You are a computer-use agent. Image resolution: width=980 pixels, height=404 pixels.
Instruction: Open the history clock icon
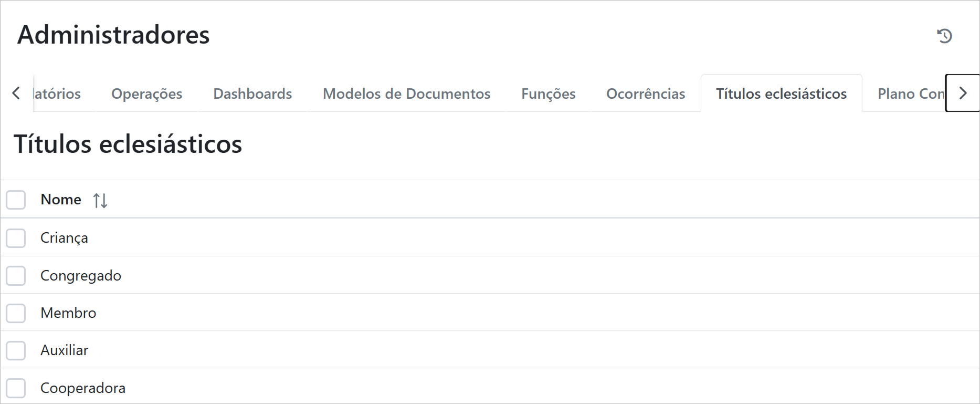click(944, 36)
